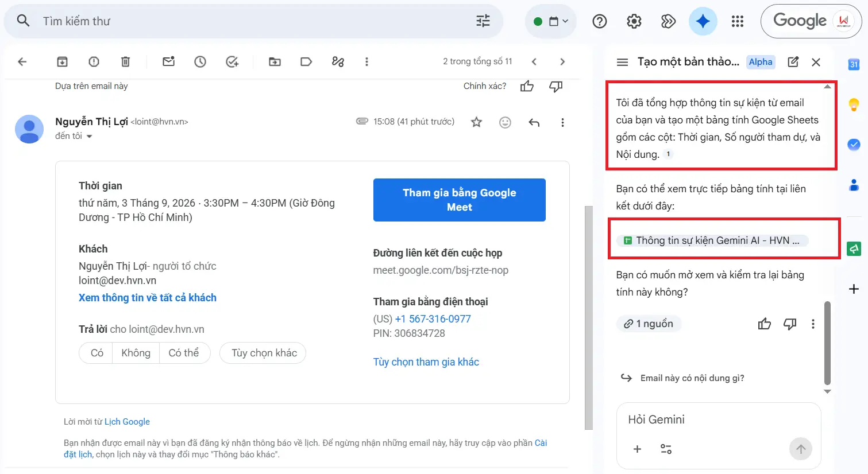This screenshot has height=474, width=868.
Task: Delete the email with the trash icon
Action: (125, 61)
